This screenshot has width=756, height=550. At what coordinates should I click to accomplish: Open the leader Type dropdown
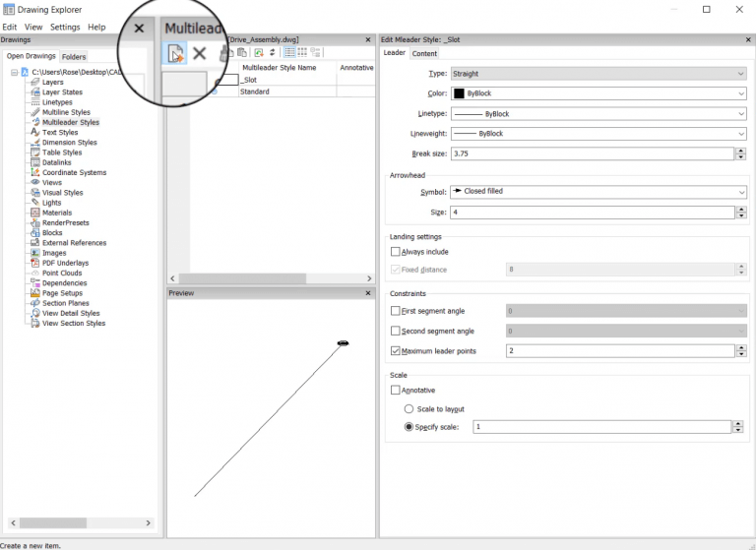[x=598, y=74]
